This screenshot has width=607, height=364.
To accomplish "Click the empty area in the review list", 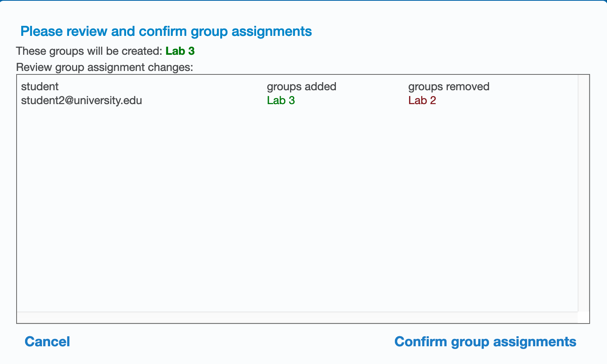I will [297, 208].
